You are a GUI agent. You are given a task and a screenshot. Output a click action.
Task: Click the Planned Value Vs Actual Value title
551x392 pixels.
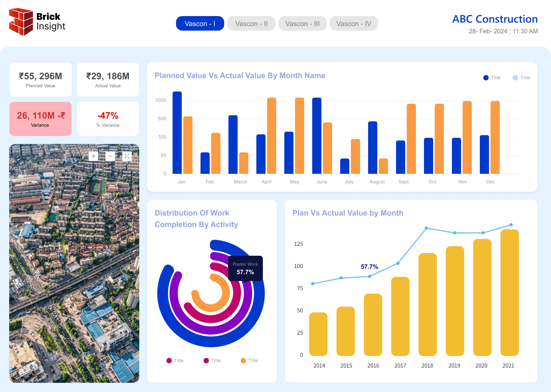(x=240, y=76)
